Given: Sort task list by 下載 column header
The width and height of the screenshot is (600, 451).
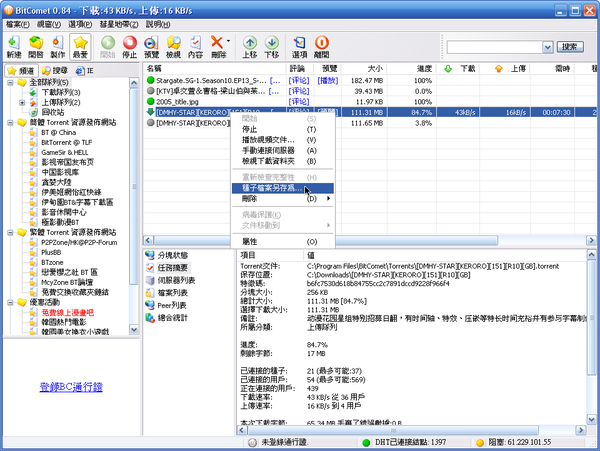Looking at the screenshot, I should [458, 69].
